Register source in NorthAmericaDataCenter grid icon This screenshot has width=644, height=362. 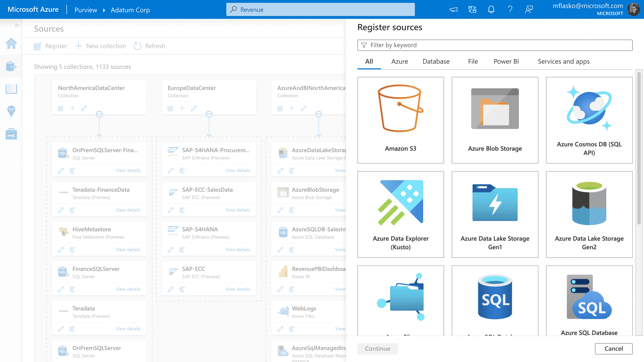[x=61, y=108]
